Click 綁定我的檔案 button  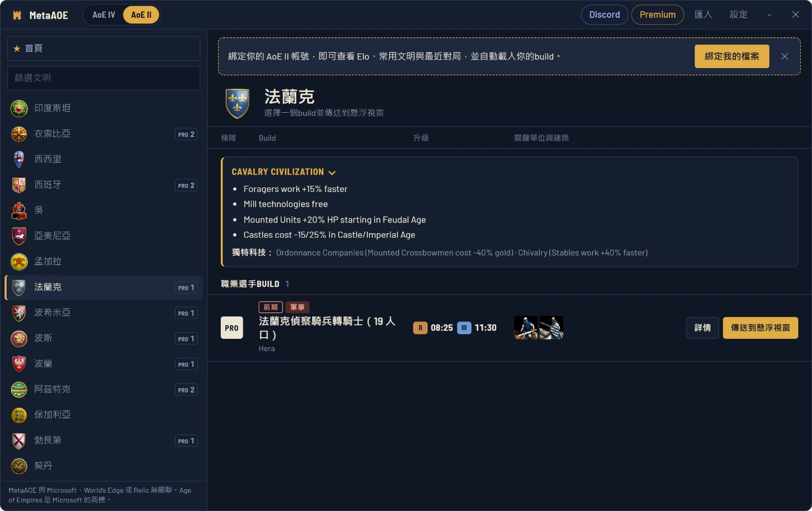(732, 56)
